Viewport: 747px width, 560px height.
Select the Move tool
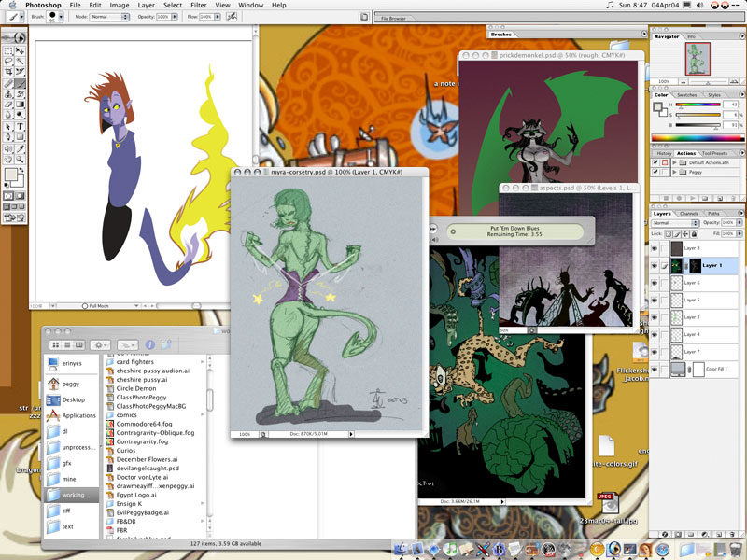[20, 50]
